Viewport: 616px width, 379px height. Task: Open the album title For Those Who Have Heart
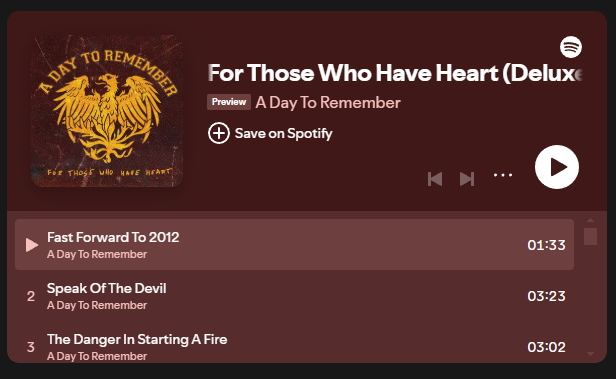point(394,73)
